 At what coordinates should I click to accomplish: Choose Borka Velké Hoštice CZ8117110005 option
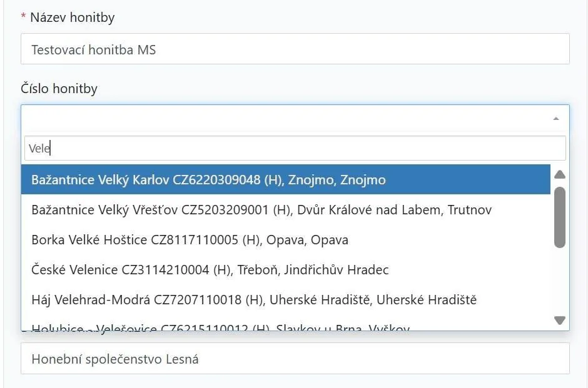[286, 240]
